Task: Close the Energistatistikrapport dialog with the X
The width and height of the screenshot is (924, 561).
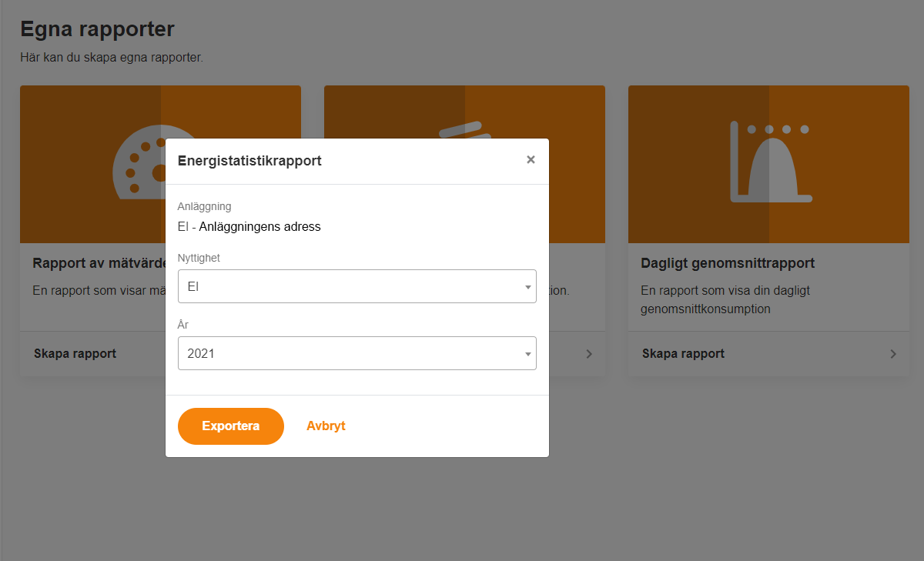Action: pos(531,160)
